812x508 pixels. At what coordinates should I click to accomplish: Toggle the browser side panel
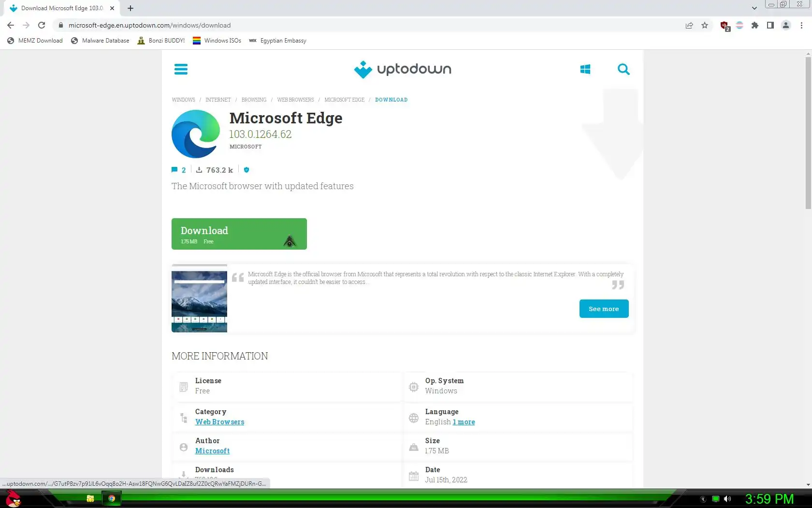pos(770,25)
